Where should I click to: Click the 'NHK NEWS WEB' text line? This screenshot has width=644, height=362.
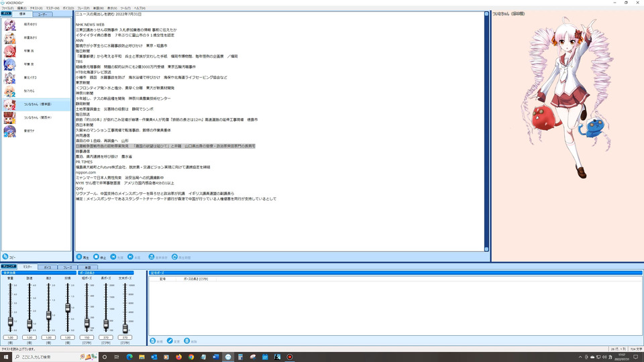[90, 25]
